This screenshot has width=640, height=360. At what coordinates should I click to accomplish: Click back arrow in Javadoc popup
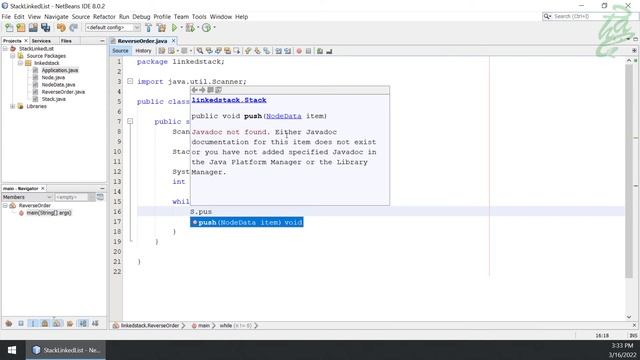tap(195, 90)
